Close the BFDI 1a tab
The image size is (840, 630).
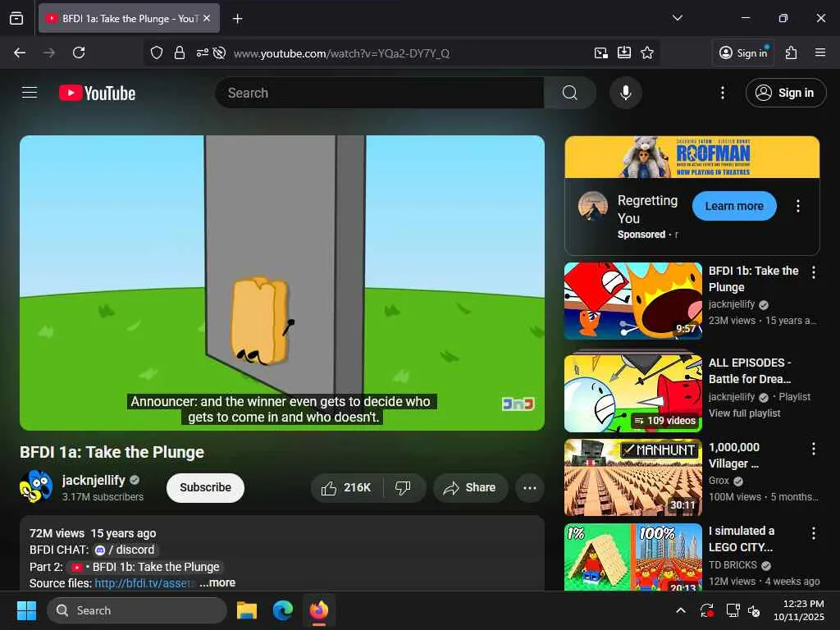click(x=207, y=18)
